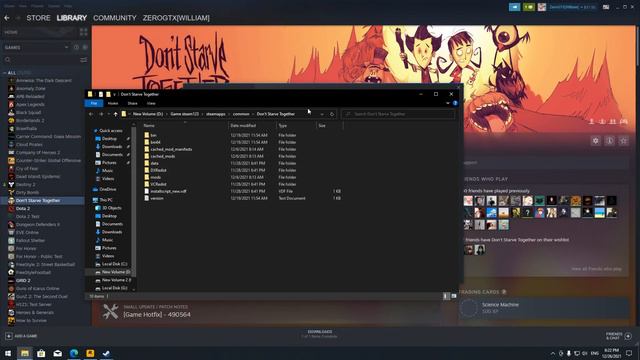
Task: Click the Search Don't Starve Together field
Action: (398, 114)
